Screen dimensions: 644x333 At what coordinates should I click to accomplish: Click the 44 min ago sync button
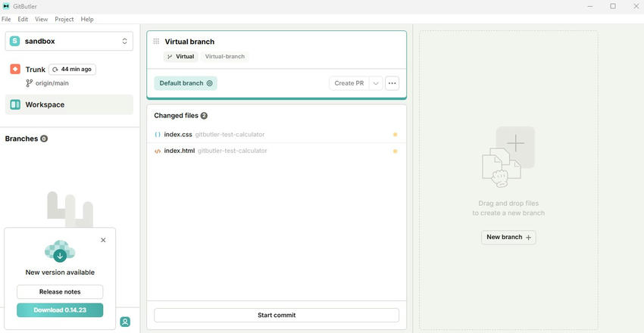click(72, 70)
